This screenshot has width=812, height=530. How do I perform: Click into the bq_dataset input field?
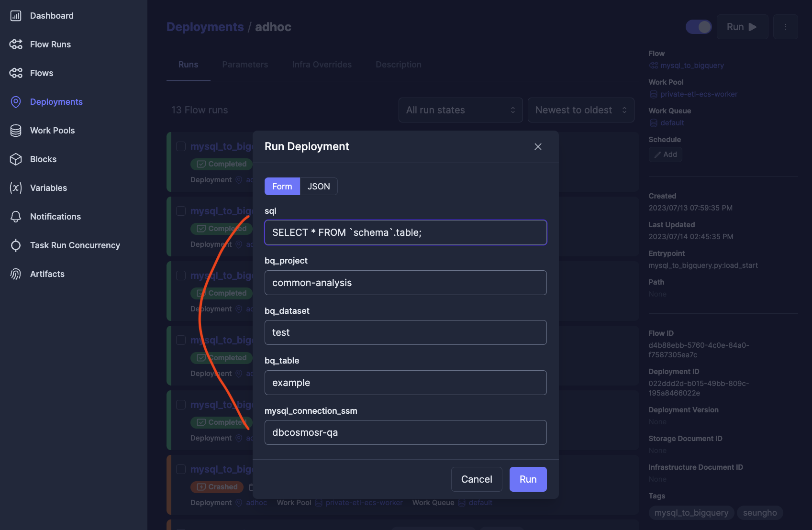coord(406,332)
